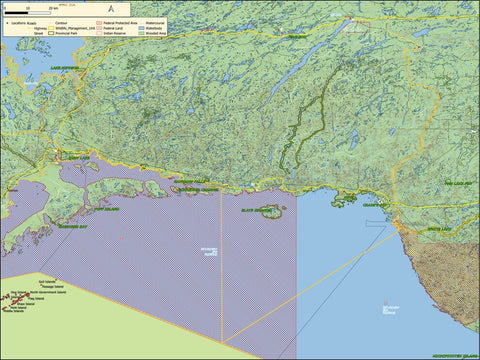Image resolution: width=480 pixels, height=360 pixels.
Task: Click the 'Slate Islands' park label
Action: pos(257,210)
